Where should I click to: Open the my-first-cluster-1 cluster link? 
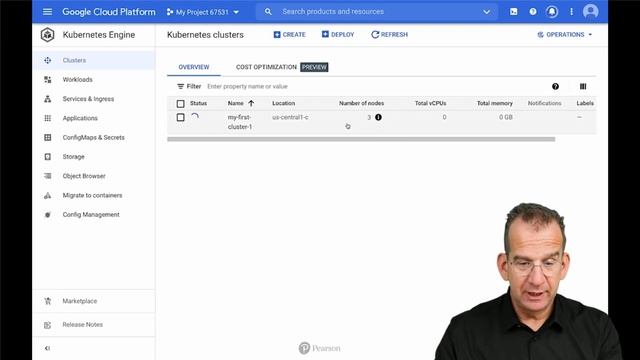pyautogui.click(x=240, y=122)
